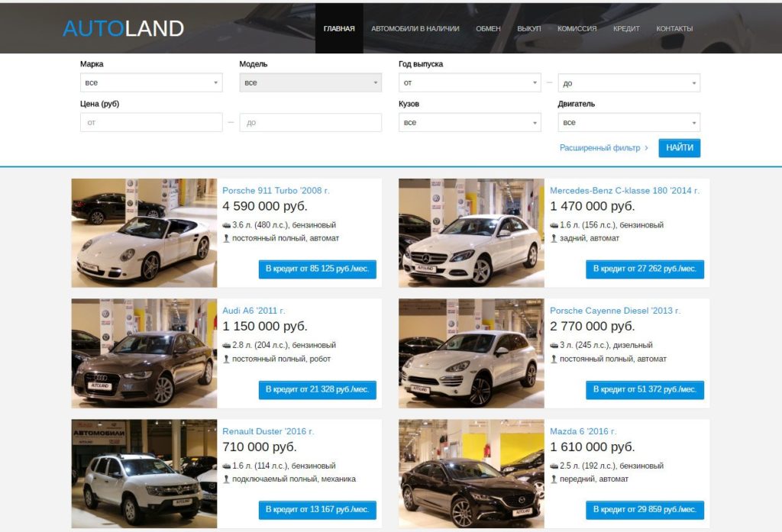Click the blue НАЙТИ search button
The width and height of the screenshot is (782, 532).
pyautogui.click(x=679, y=148)
